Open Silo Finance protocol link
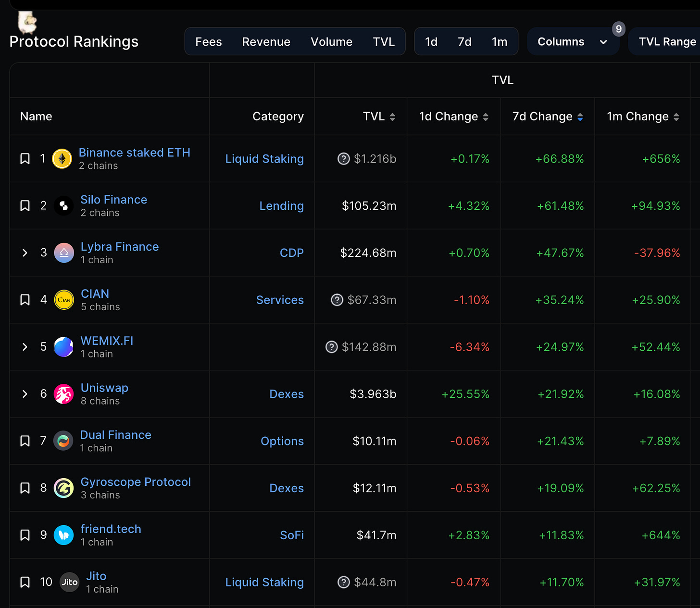The width and height of the screenshot is (700, 608). [114, 200]
